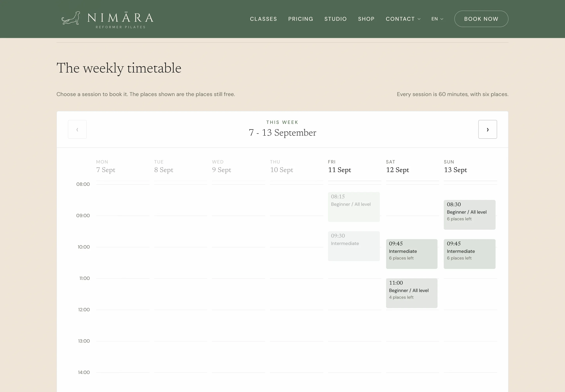Viewport: 565px width, 392px height.
Task: Open the Pricing nav item
Action: coord(300,19)
